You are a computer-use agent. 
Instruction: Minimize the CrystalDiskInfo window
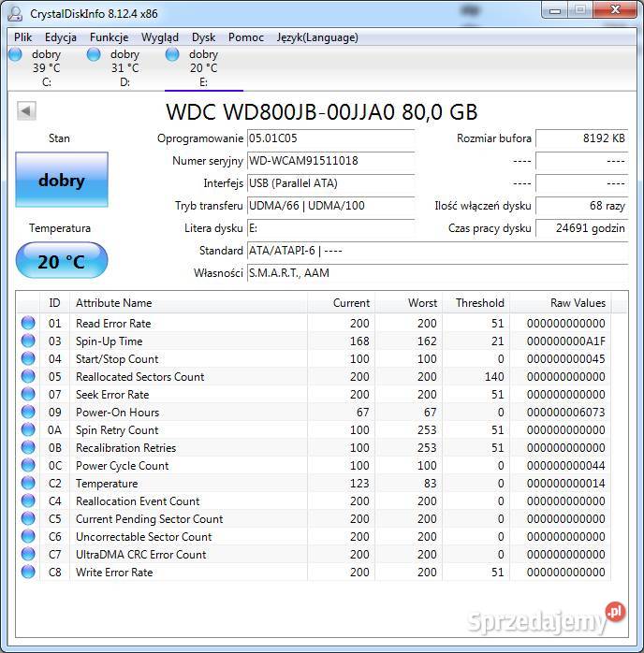tap(555, 10)
